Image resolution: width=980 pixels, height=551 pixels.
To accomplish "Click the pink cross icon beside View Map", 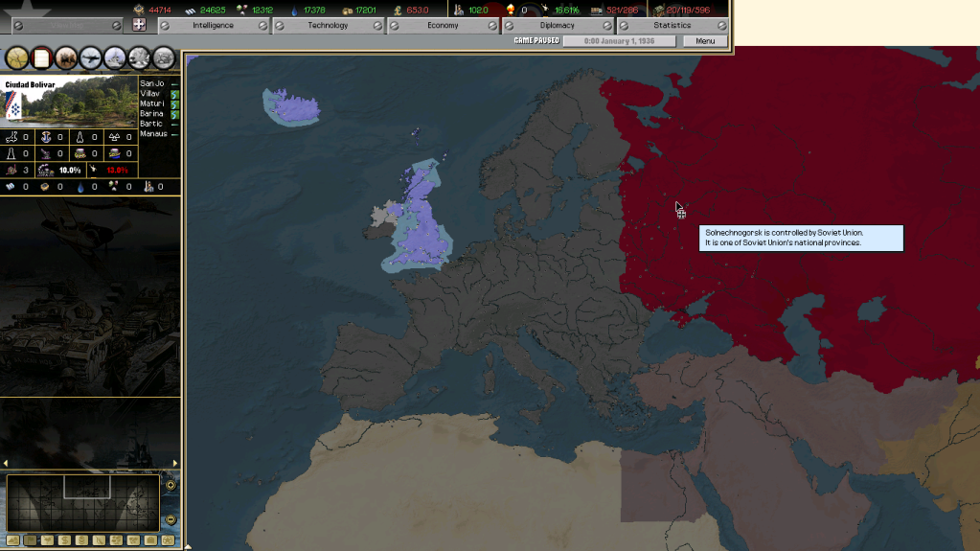I will coord(139,25).
